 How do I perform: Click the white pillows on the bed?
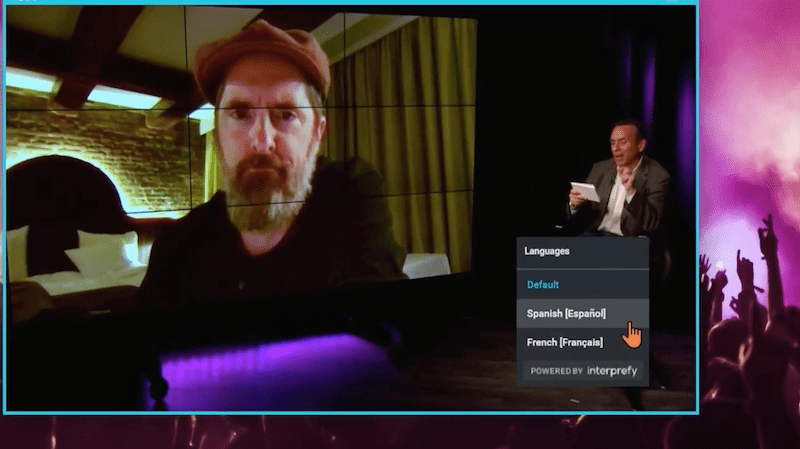[105, 250]
